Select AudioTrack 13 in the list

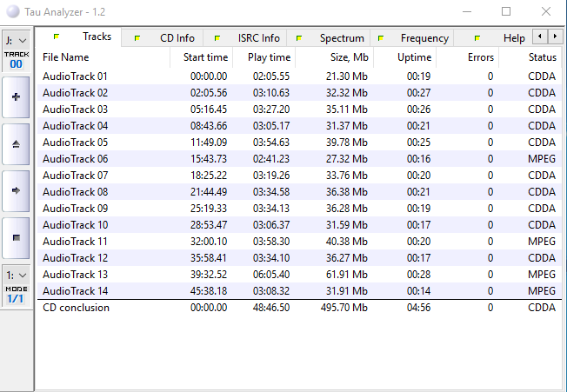pos(76,275)
